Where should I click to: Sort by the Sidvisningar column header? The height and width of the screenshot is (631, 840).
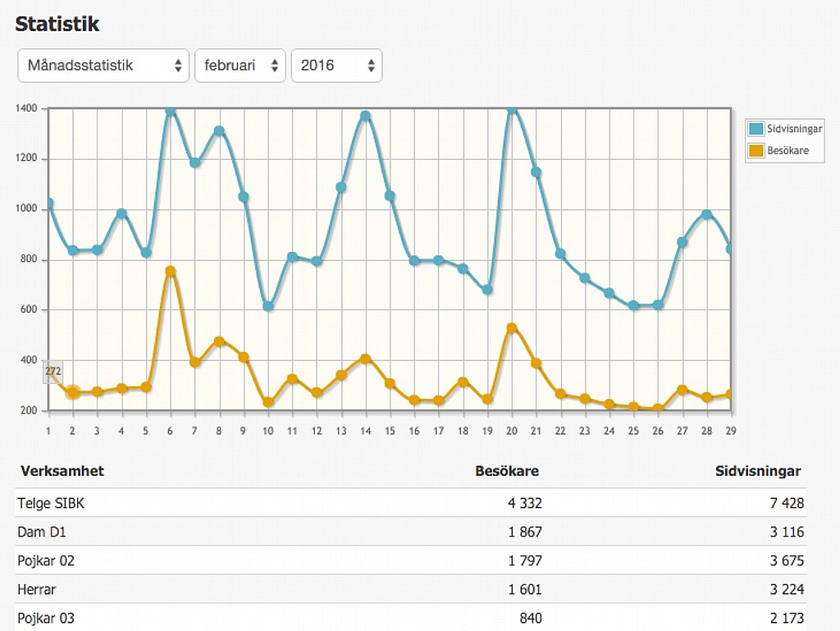(758, 471)
